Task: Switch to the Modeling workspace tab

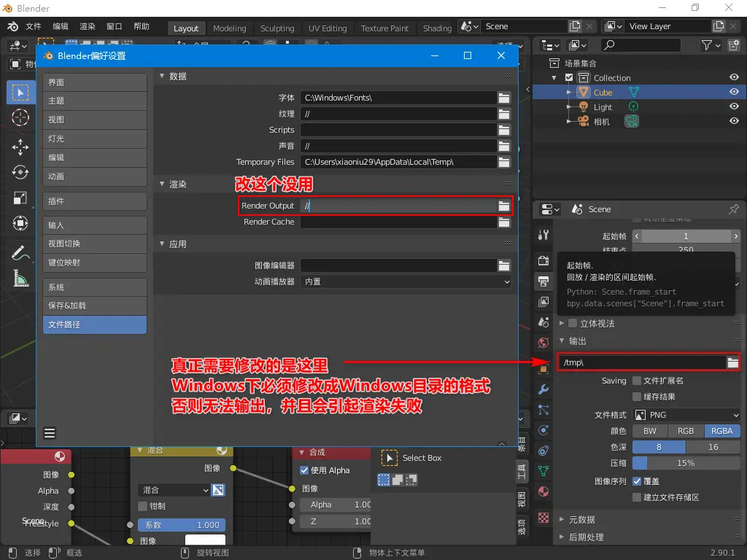Action: pos(230,28)
